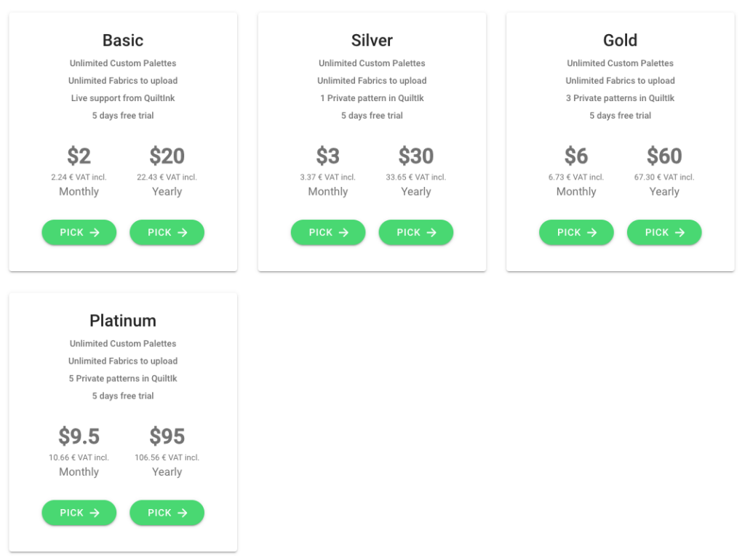Pick the Gold monthly $6 plan

(x=576, y=232)
